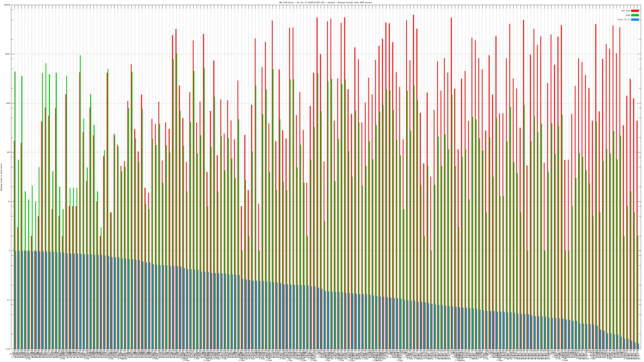Click the first blue score bar at left

[x=16, y=300]
